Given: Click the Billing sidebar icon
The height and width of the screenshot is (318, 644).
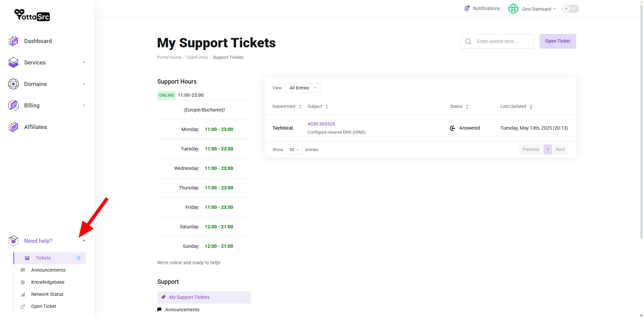Looking at the screenshot, I should pyautogui.click(x=13, y=105).
